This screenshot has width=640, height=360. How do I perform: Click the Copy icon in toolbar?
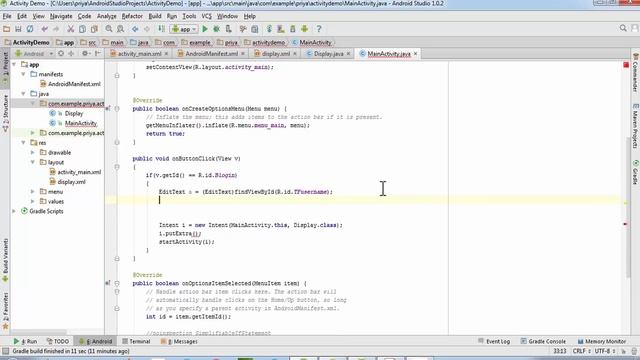click(x=82, y=29)
